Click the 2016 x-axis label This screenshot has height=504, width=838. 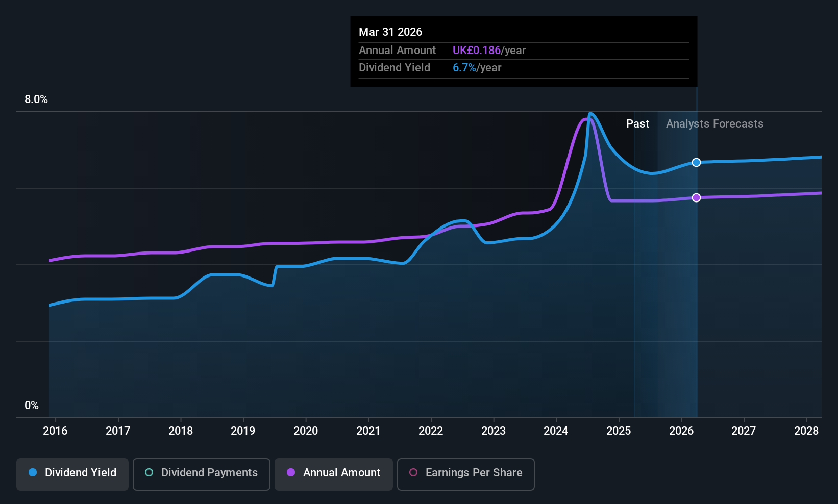coord(55,431)
